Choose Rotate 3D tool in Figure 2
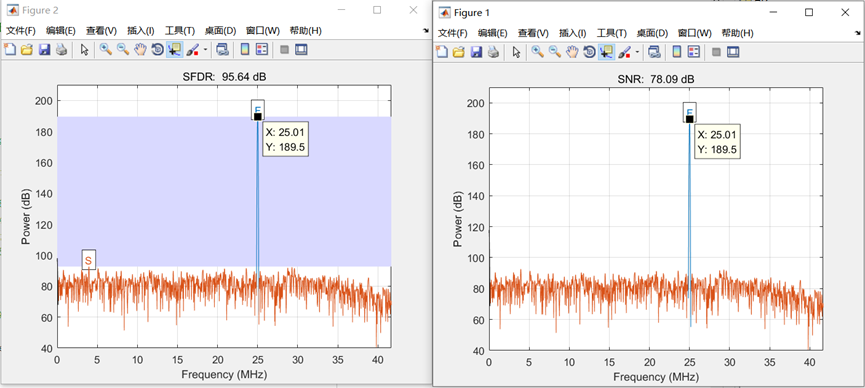Screen dimensions: 865x388 pos(157,50)
